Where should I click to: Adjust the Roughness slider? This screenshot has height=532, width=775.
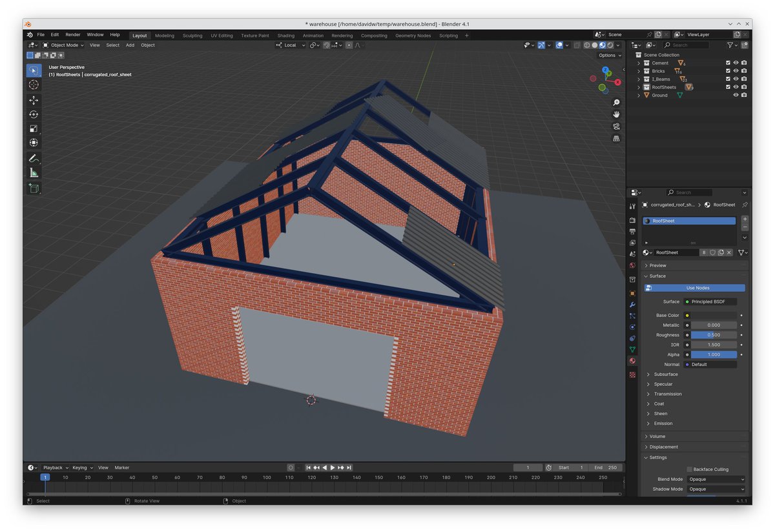coord(714,335)
